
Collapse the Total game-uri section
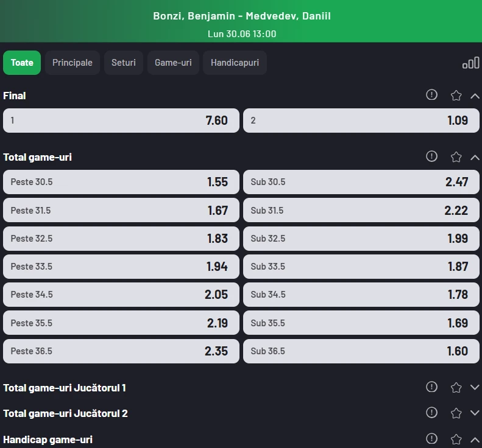[475, 158]
